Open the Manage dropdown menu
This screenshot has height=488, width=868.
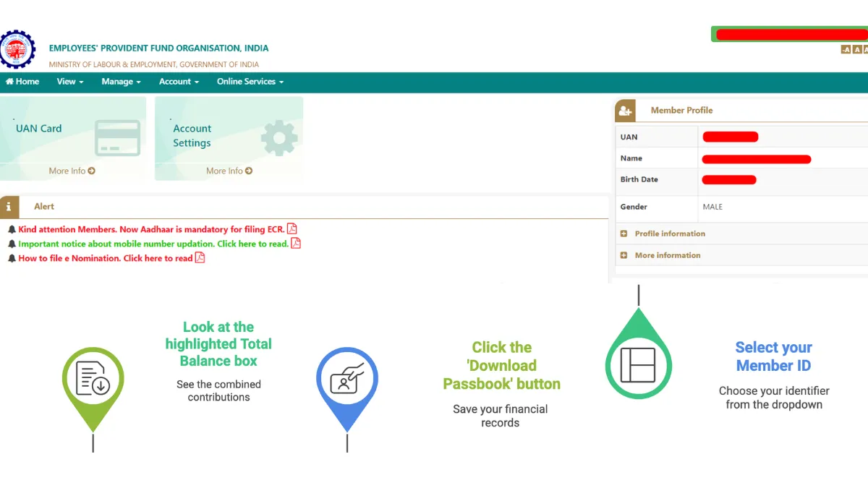coord(121,82)
